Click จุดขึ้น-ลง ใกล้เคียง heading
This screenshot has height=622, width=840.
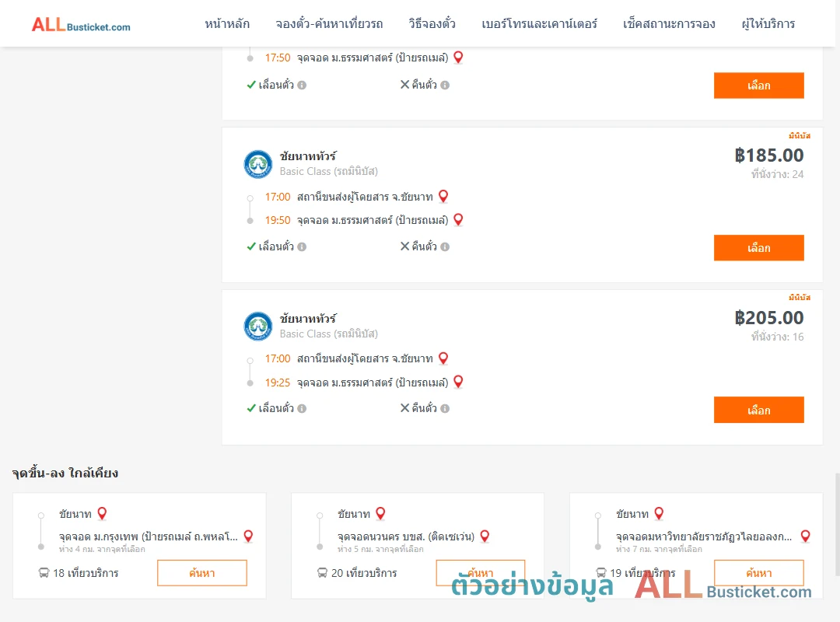tap(65, 473)
